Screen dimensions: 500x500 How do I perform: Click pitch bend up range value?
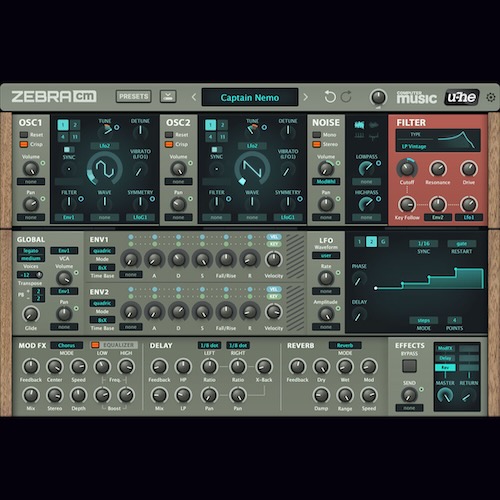tap(38, 291)
